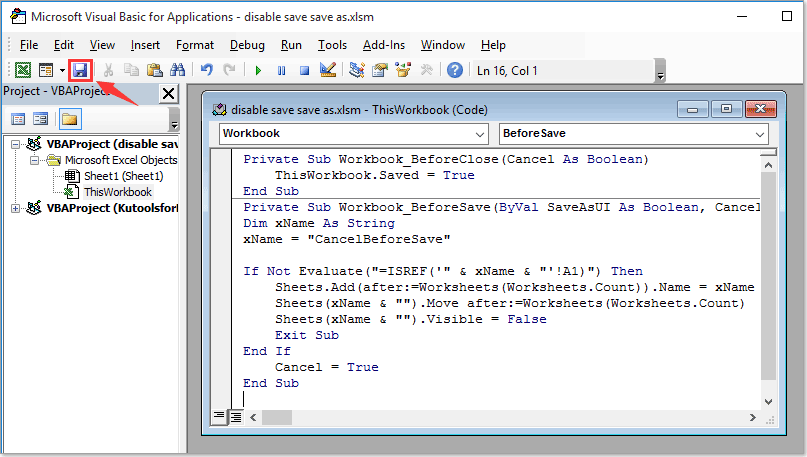Image resolution: width=807 pixels, height=457 pixels.
Task: Undo last edit using the undo arrow
Action: [207, 70]
